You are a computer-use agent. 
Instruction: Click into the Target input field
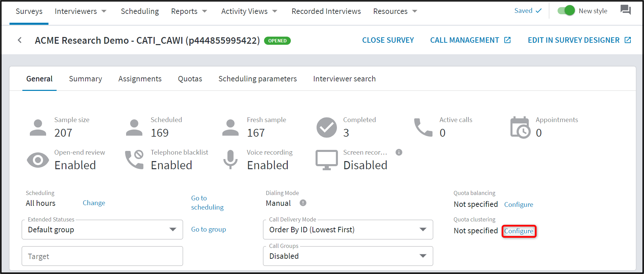click(x=102, y=256)
